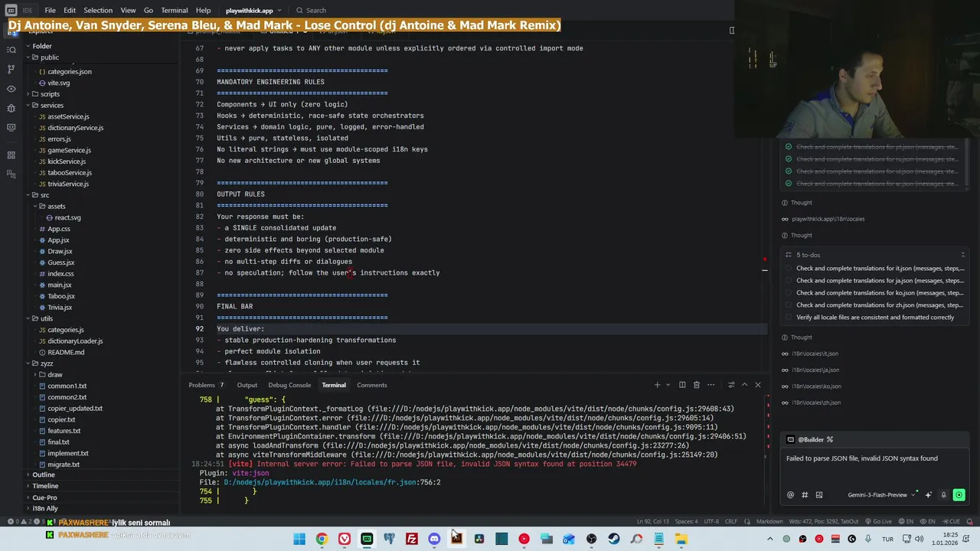Click the CRLF line ending indicator
The height and width of the screenshot is (551, 980).
730,522
